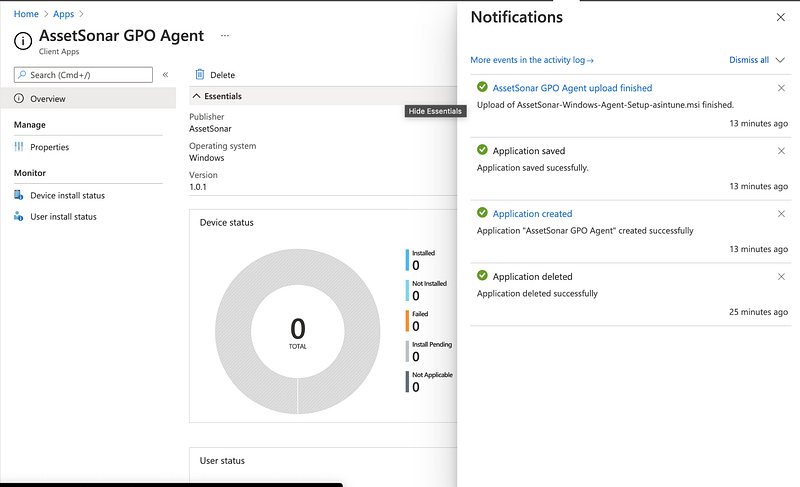
Task: Expand the chevron next to Dismiss all
Action: coord(780,60)
